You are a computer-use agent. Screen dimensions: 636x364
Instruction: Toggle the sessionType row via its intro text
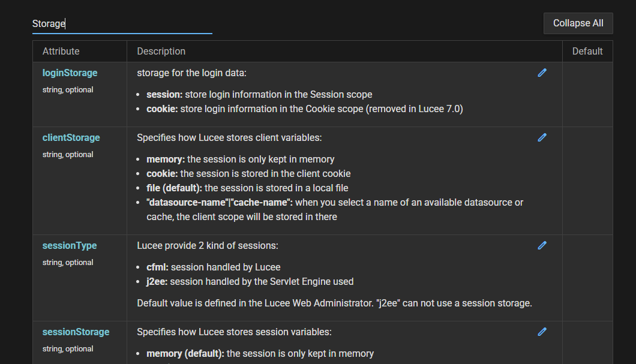click(208, 246)
